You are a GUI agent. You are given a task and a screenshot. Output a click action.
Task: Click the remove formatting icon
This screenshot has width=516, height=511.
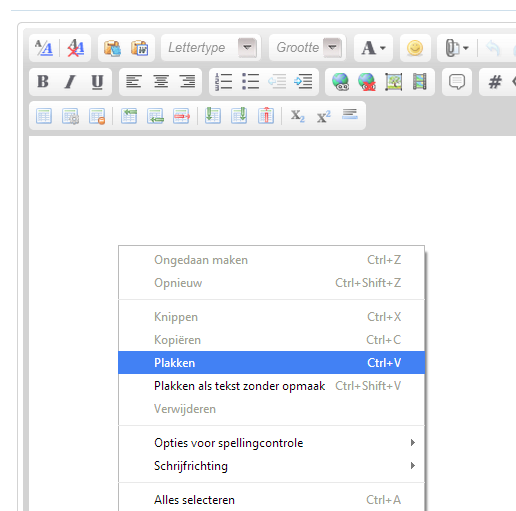click(x=76, y=48)
